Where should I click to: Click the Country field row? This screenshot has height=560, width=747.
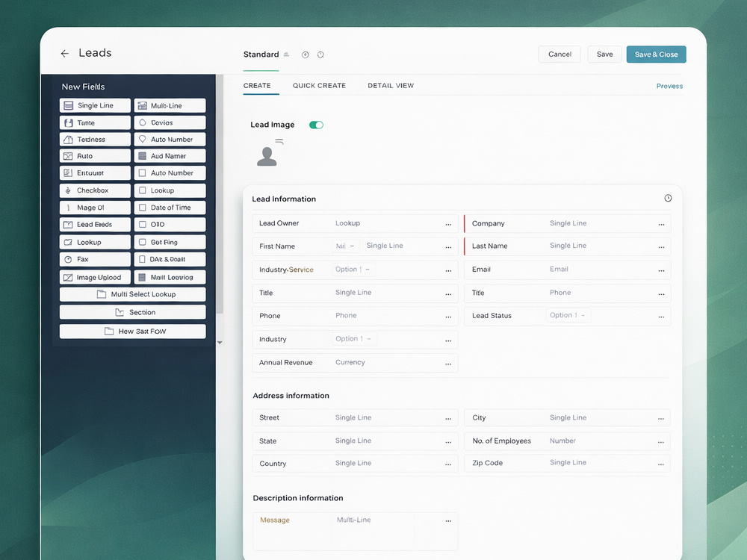pyautogui.click(x=355, y=464)
